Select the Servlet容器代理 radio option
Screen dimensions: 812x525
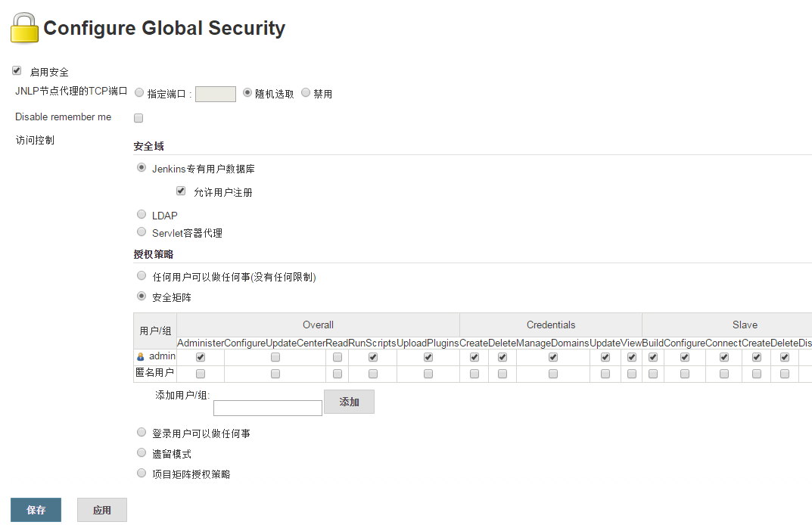(142, 232)
